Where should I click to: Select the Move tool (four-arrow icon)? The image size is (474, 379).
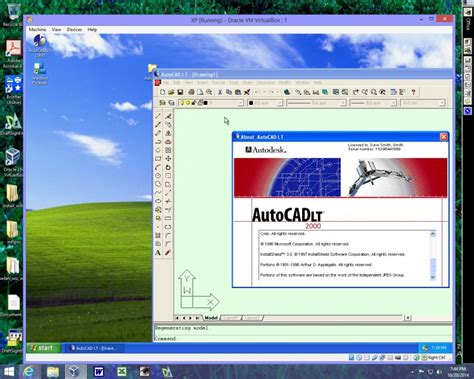(x=168, y=159)
